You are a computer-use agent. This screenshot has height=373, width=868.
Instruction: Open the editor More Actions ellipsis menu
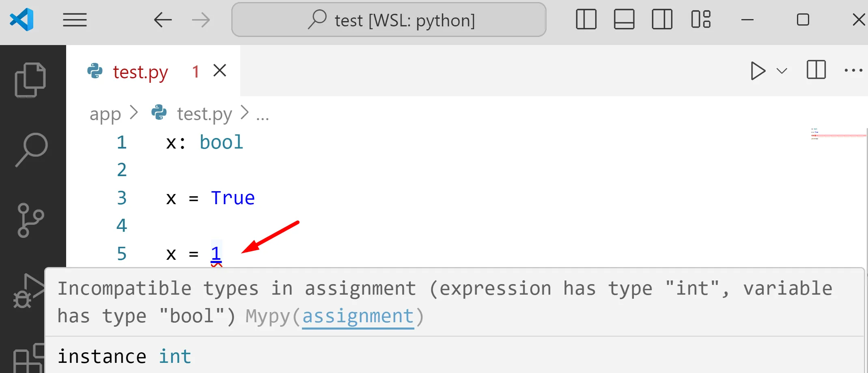(x=853, y=70)
